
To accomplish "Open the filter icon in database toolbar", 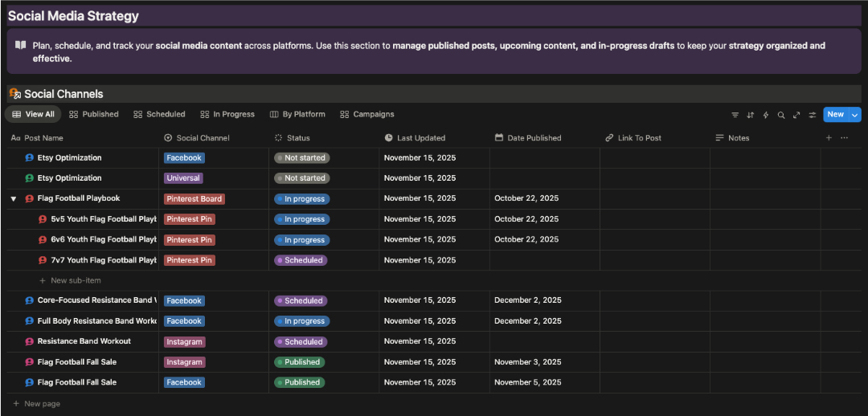I will [735, 115].
